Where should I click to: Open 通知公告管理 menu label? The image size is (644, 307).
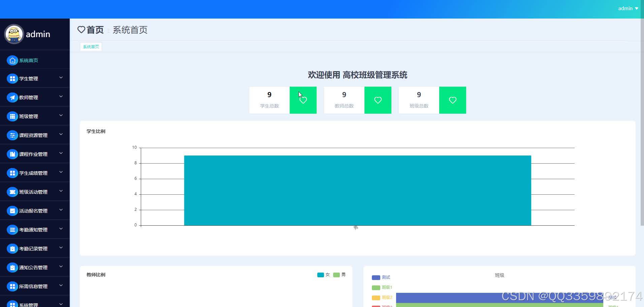tap(33, 268)
